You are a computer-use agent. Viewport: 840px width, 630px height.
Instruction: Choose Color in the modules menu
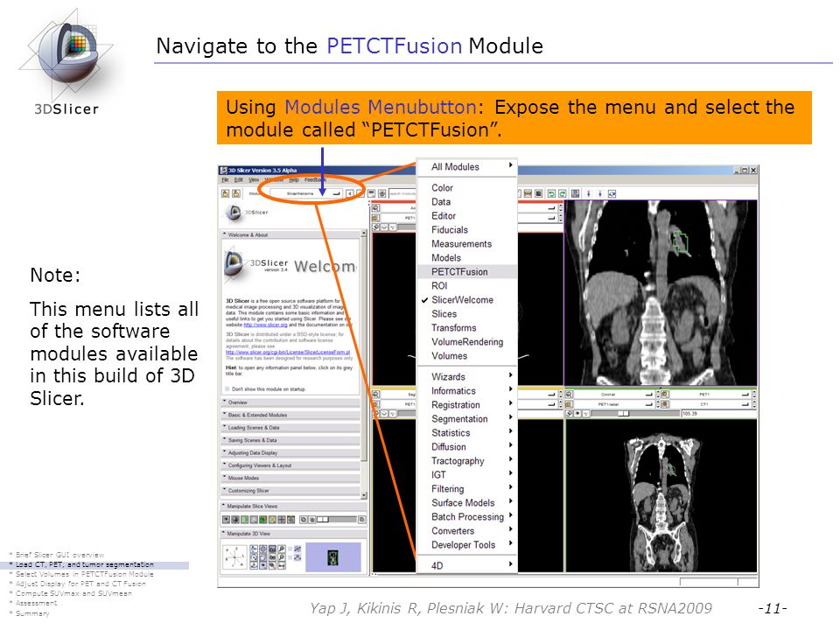click(466, 187)
